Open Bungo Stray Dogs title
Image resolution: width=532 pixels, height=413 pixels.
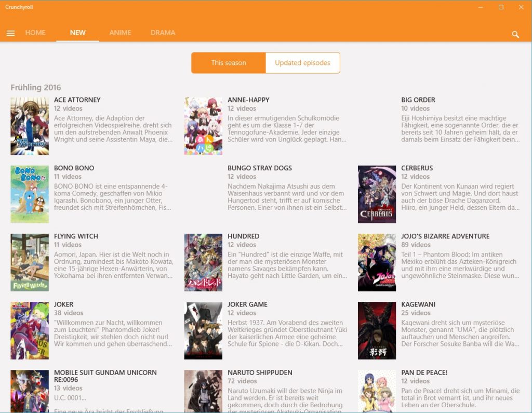click(259, 168)
